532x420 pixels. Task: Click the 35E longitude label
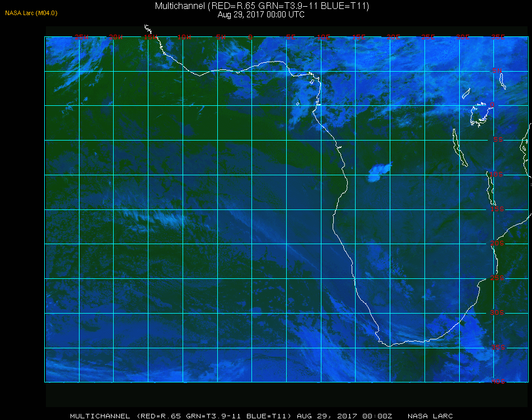tap(498, 37)
